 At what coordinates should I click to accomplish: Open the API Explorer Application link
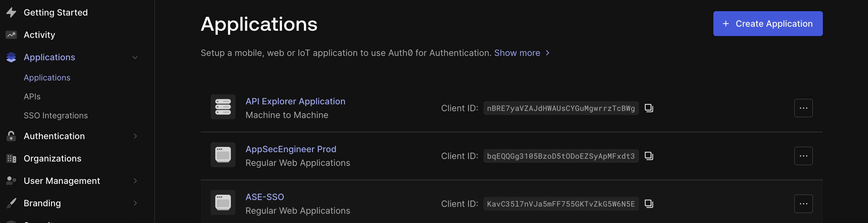(x=295, y=101)
